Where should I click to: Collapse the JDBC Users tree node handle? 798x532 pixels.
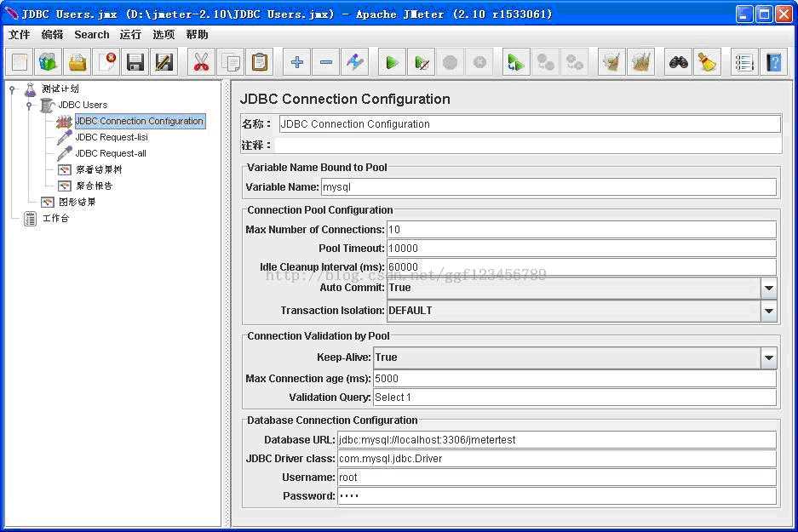click(x=29, y=106)
